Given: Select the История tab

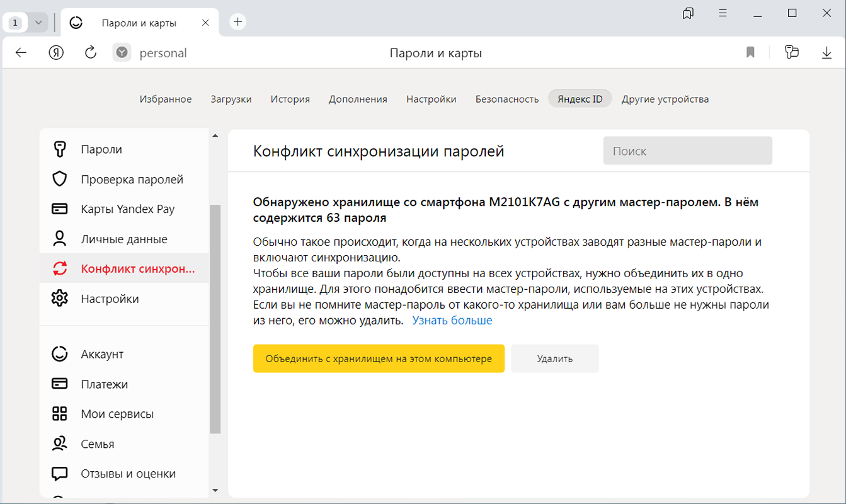Looking at the screenshot, I should (290, 99).
